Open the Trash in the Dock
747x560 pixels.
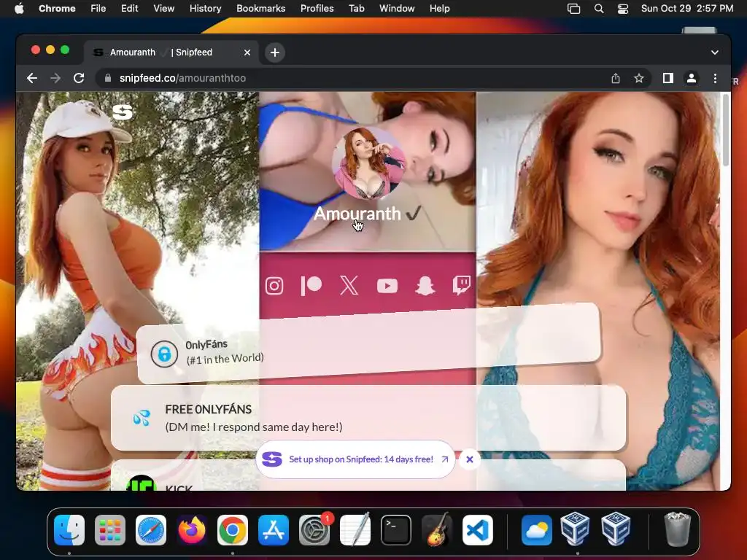(x=677, y=530)
